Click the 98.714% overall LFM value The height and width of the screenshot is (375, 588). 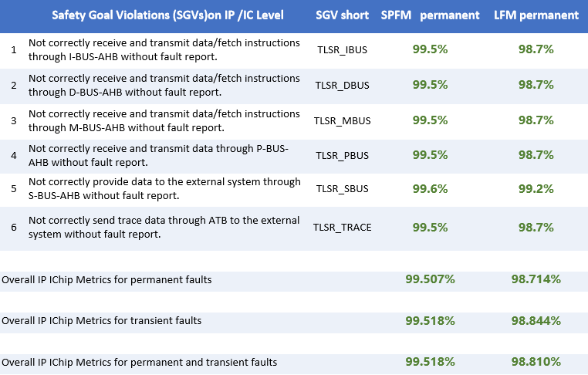(536, 279)
